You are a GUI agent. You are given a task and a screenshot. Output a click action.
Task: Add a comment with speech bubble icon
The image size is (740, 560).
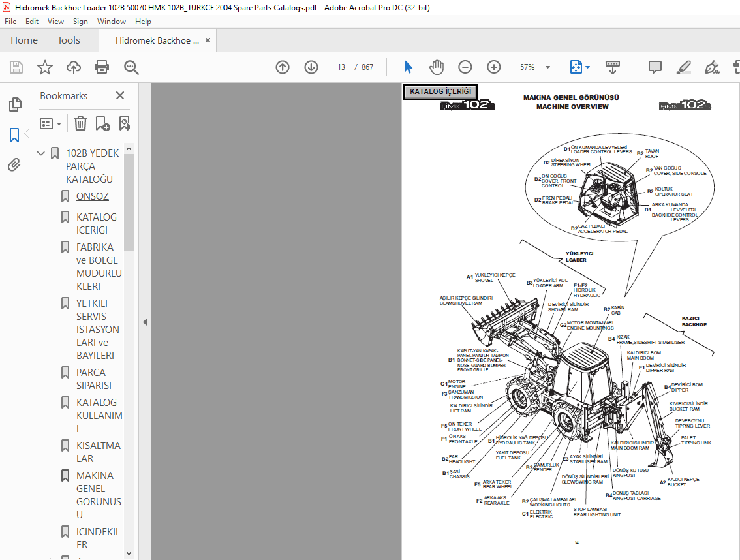click(x=655, y=67)
